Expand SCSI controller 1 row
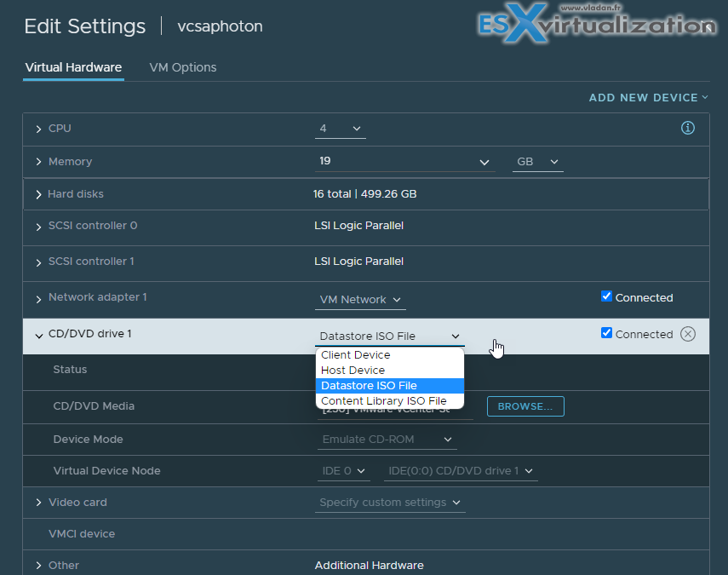This screenshot has width=728, height=575. pyautogui.click(x=38, y=262)
